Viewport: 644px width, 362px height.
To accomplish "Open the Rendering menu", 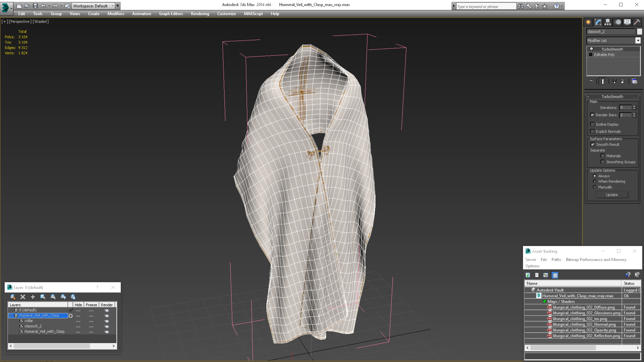I will pos(200,14).
